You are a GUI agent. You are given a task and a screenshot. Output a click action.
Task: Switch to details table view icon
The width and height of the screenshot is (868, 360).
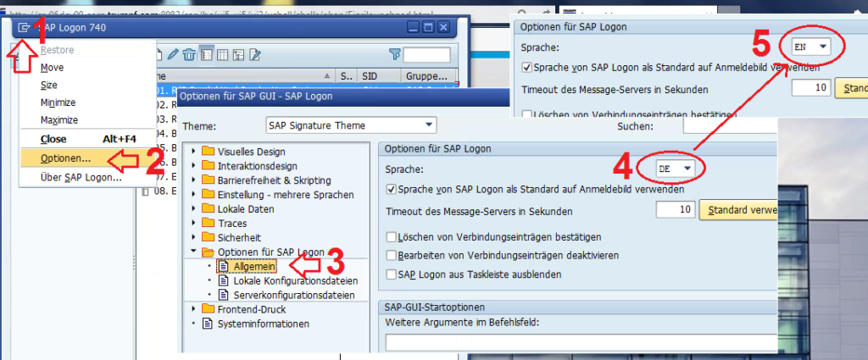pos(223,54)
